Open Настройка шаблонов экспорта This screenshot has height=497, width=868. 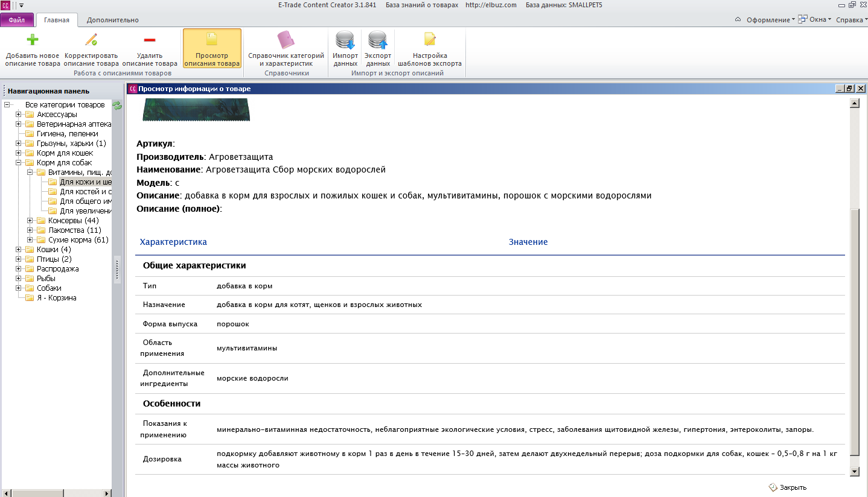click(430, 48)
